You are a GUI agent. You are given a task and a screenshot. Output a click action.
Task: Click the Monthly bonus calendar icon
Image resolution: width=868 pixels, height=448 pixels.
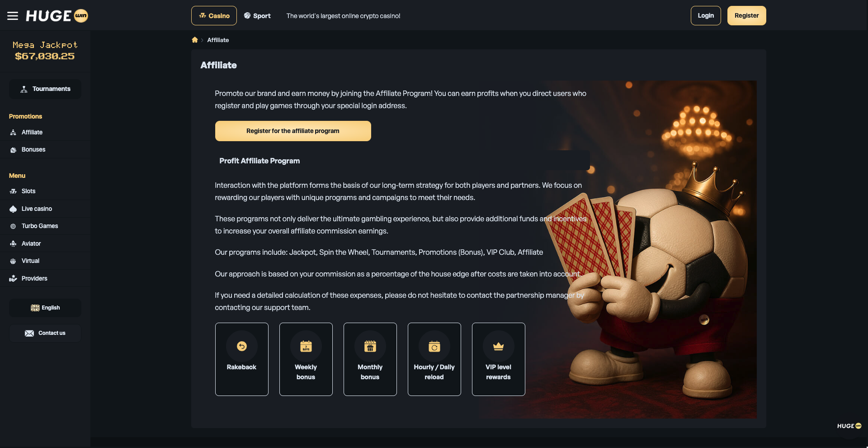370,346
